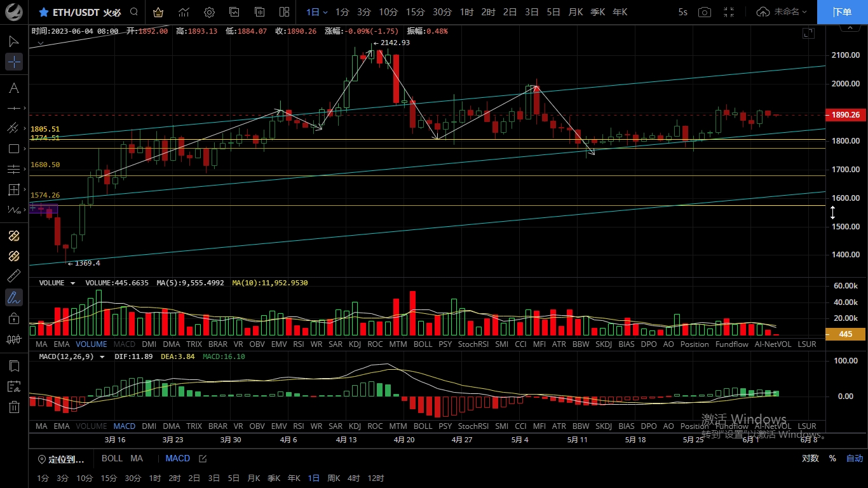Image resolution: width=868 pixels, height=488 pixels.
Task: Open the chart indicators icon
Action: [184, 12]
